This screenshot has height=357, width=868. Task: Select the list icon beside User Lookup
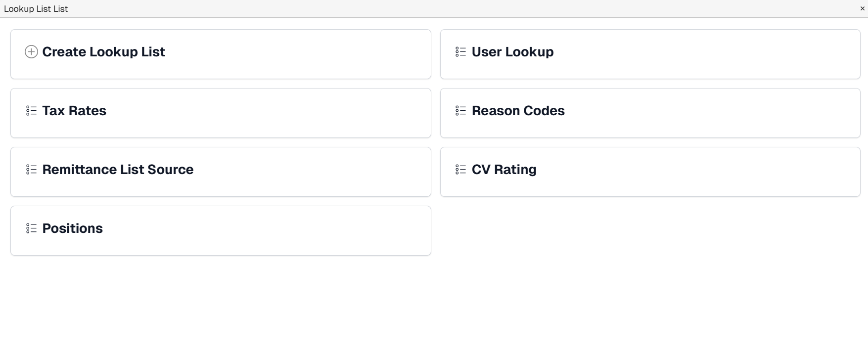(460, 51)
